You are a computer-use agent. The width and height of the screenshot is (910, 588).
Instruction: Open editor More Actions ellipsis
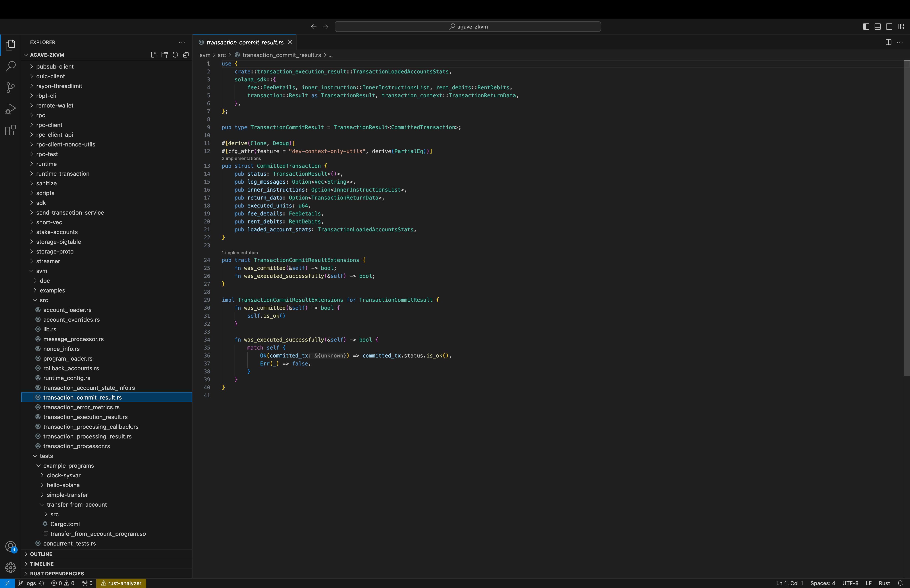pos(900,42)
